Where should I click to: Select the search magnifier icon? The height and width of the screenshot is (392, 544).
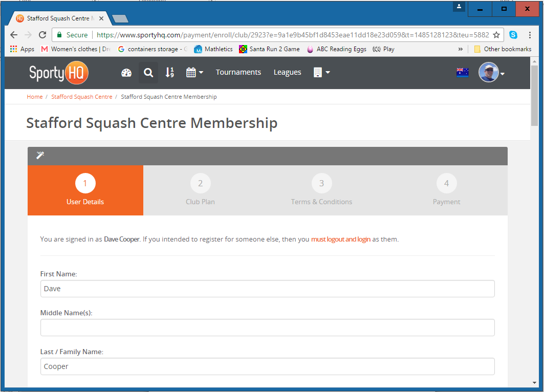point(148,72)
